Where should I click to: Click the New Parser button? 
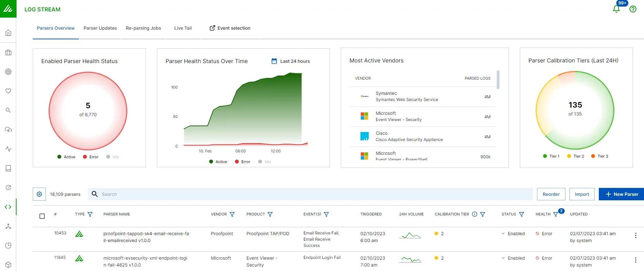(621, 194)
